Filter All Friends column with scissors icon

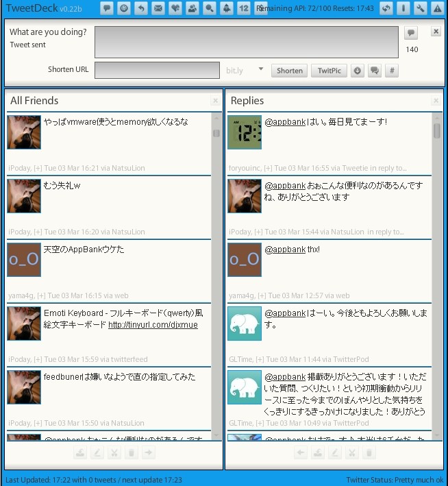114,452
